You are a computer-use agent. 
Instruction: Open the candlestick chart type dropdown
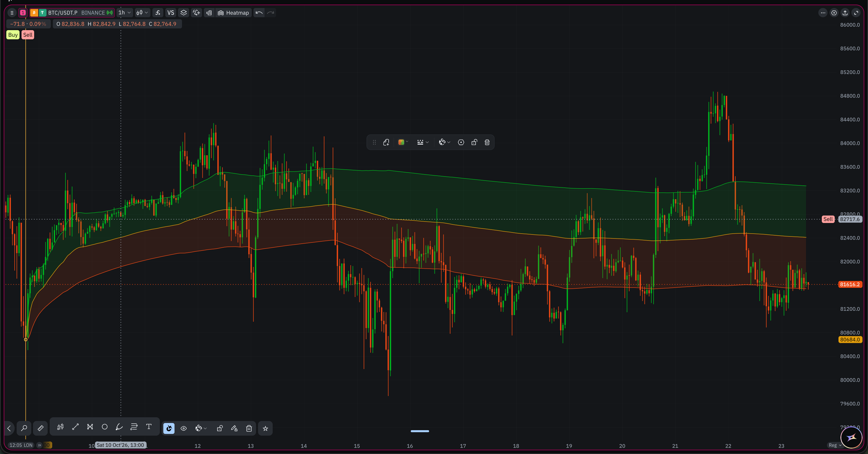click(x=142, y=13)
